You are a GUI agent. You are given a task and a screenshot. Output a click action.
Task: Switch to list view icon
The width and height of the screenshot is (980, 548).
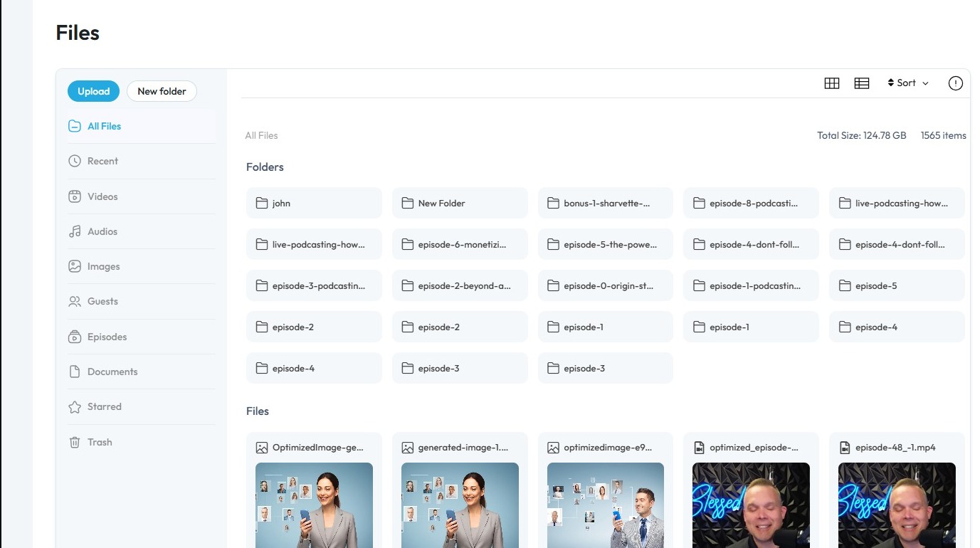862,83
